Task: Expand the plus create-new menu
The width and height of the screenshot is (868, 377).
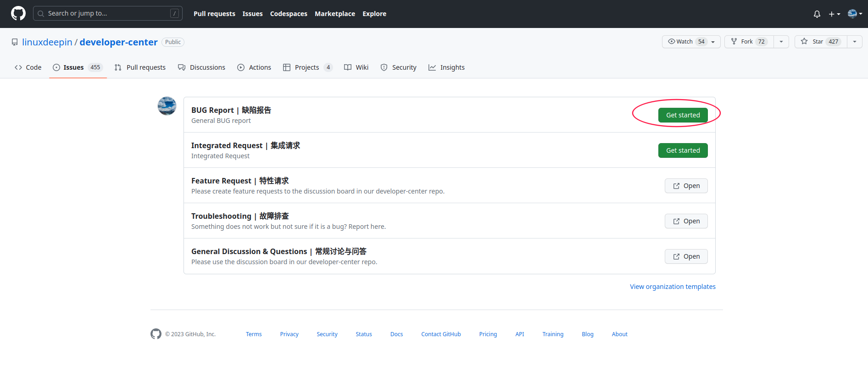Action: tap(835, 14)
